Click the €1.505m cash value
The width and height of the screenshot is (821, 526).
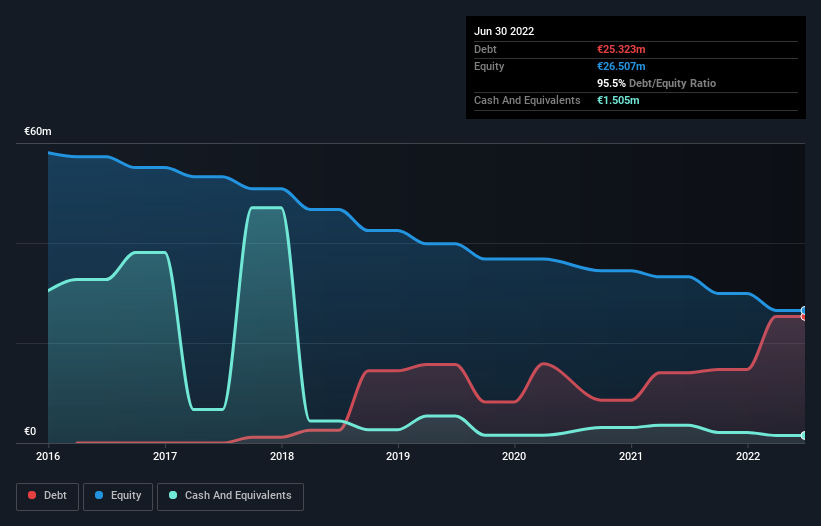618,100
